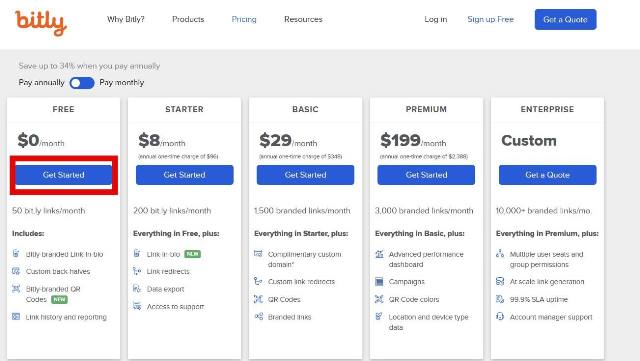Viewport: 640px width, 361px height.
Task: Click '200 bit.ly links/month' text
Action: [x=172, y=211]
